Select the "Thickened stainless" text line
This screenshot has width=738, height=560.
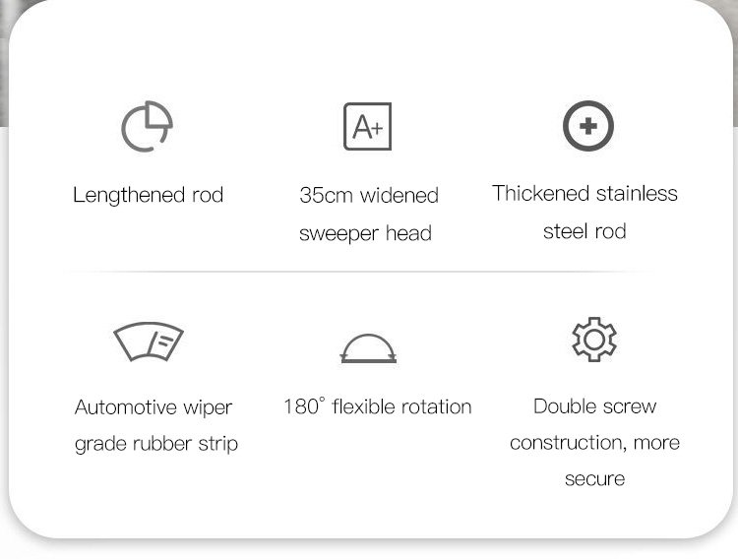[584, 193]
